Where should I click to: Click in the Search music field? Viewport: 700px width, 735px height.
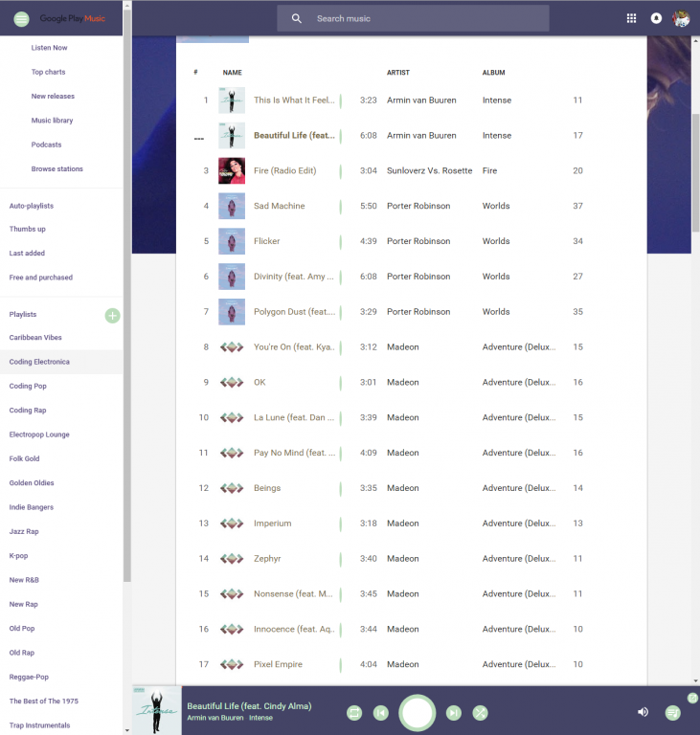(413, 19)
